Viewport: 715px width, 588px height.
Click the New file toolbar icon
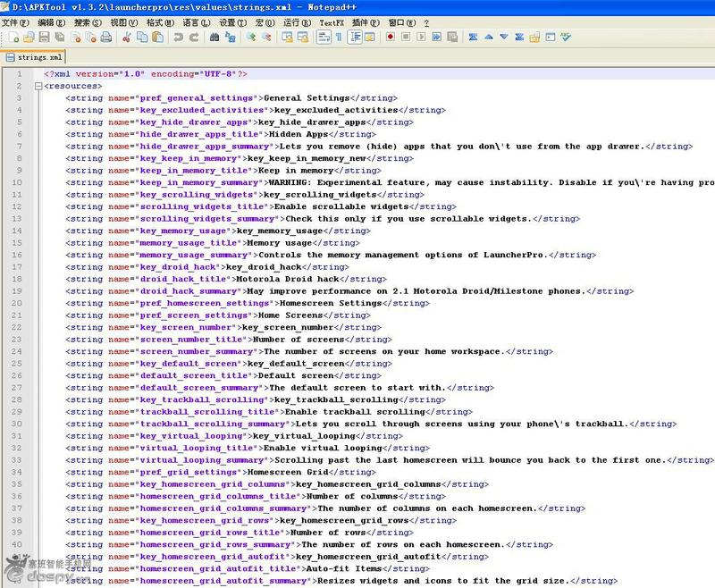(x=14, y=38)
